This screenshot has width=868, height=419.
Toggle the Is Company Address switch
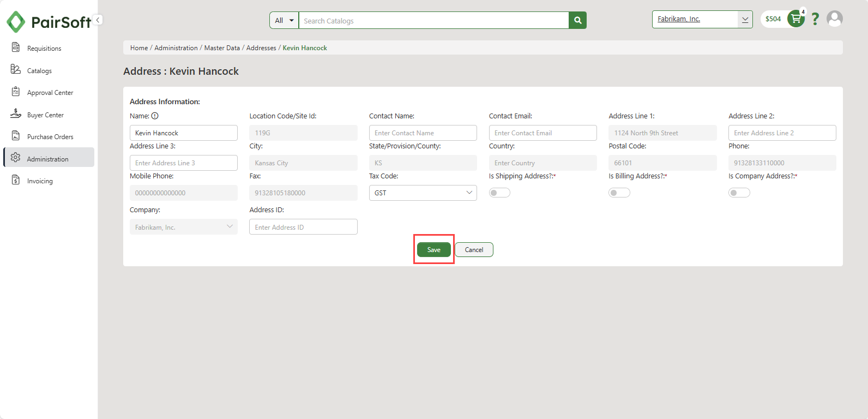pos(739,193)
